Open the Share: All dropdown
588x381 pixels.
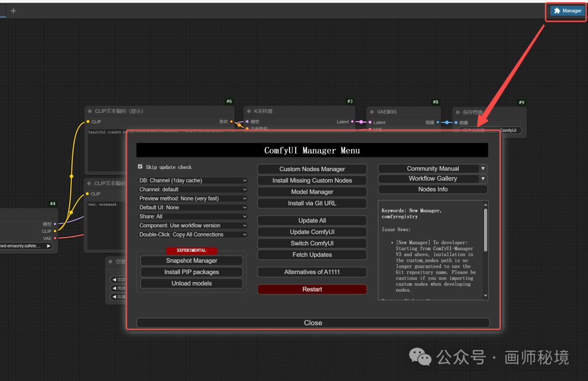coord(193,216)
